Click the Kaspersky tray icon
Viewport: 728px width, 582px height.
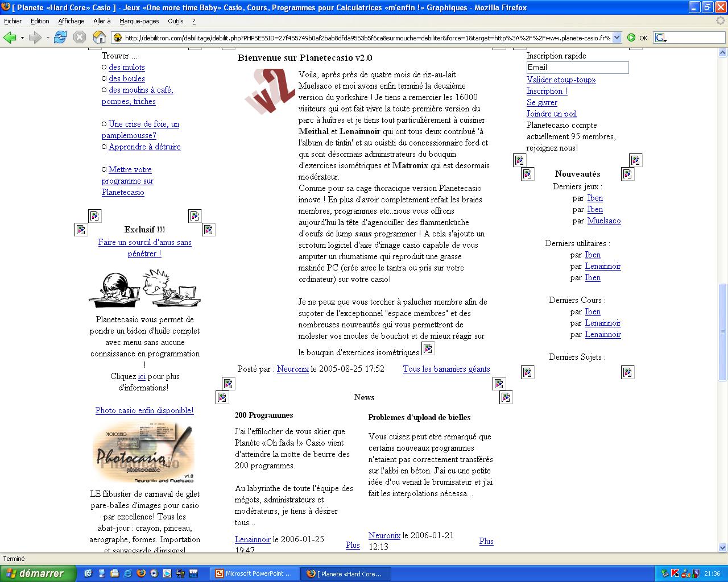pyautogui.click(x=675, y=573)
